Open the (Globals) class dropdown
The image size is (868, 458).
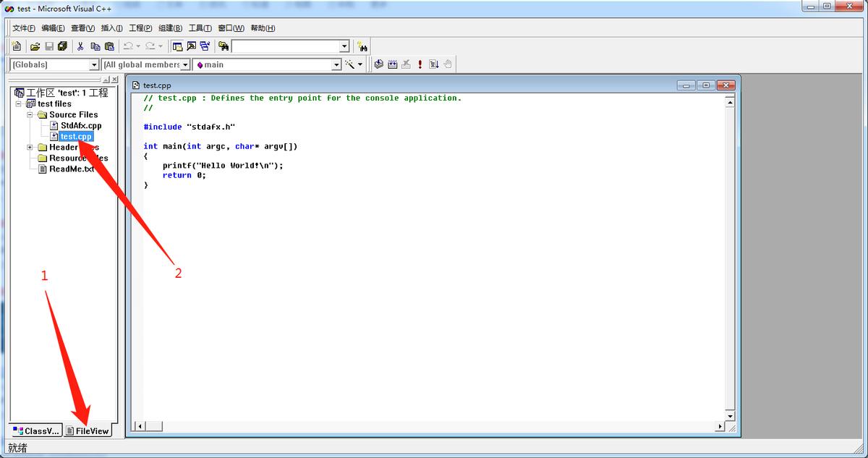(x=93, y=64)
